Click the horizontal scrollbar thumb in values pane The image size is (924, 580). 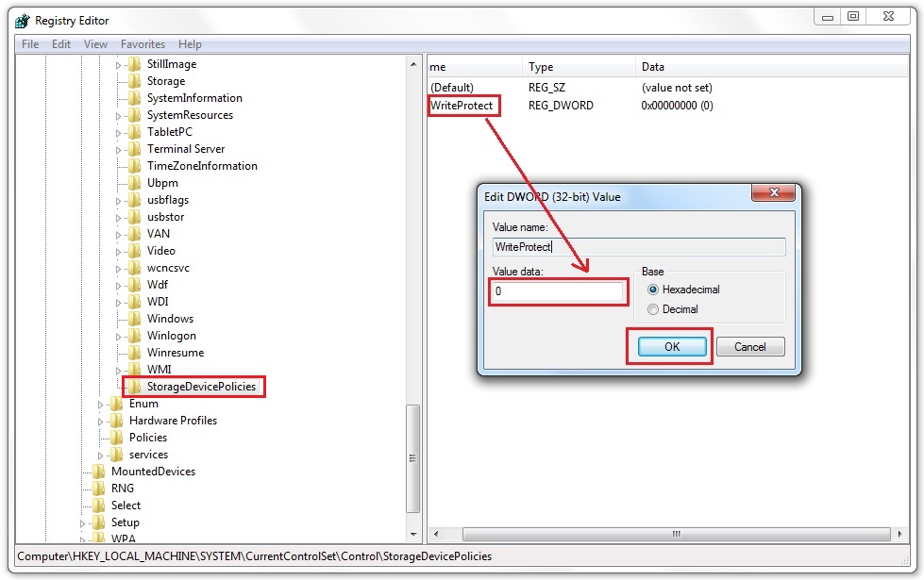click(x=677, y=534)
